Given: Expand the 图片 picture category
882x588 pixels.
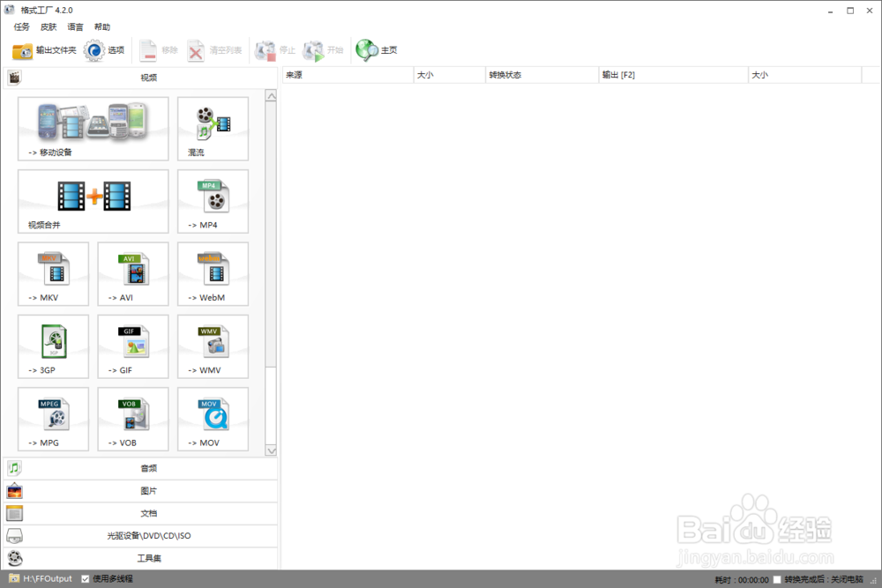Looking at the screenshot, I should pos(140,491).
